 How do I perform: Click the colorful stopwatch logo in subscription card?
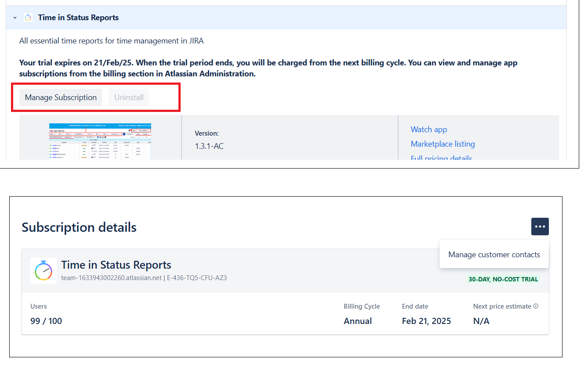[x=44, y=271]
